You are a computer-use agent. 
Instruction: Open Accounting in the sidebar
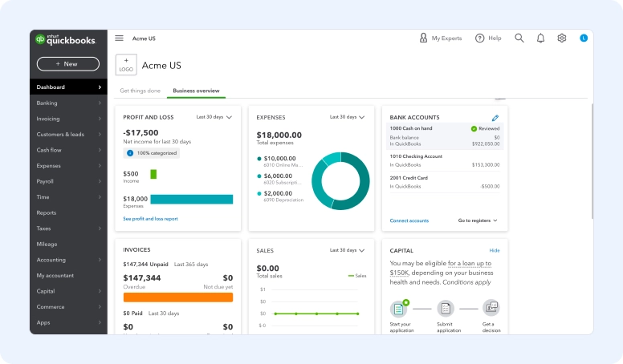tap(68, 260)
